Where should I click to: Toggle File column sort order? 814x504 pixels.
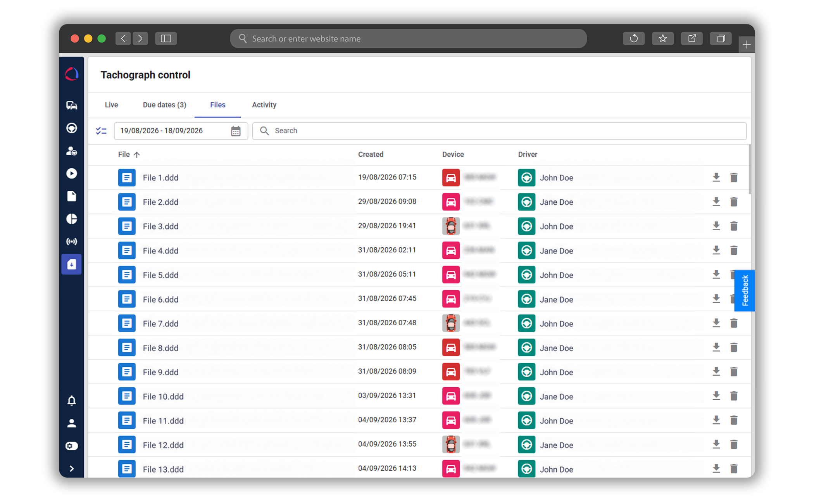(129, 154)
